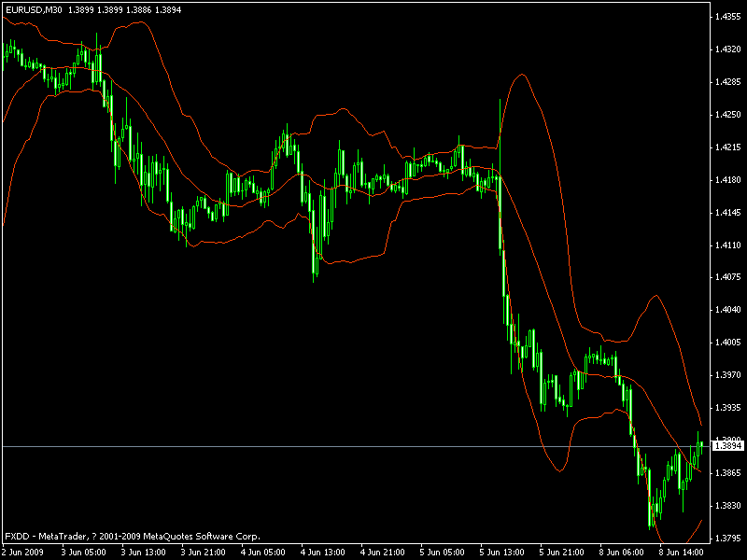Screen dimensions: 747x560
Task: Click the 2 Jun 2009 date label
Action: (22, 553)
